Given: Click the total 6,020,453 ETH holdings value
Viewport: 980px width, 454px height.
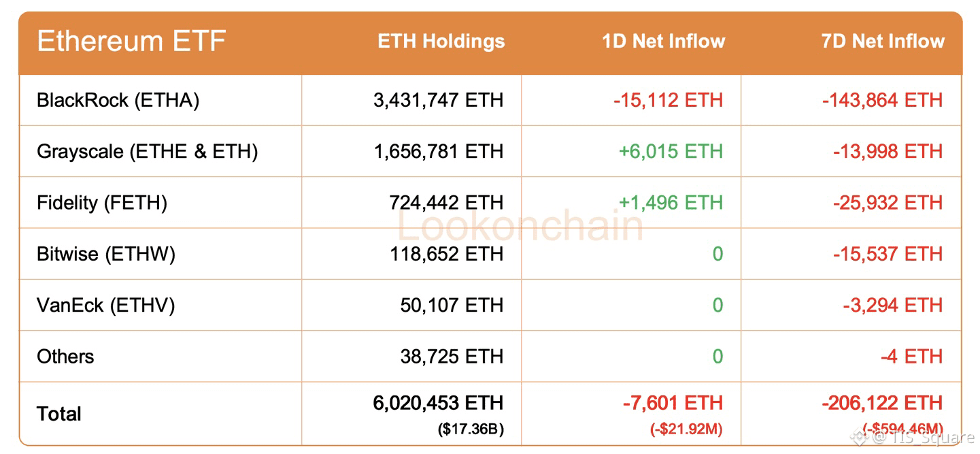Looking at the screenshot, I should point(439,403).
